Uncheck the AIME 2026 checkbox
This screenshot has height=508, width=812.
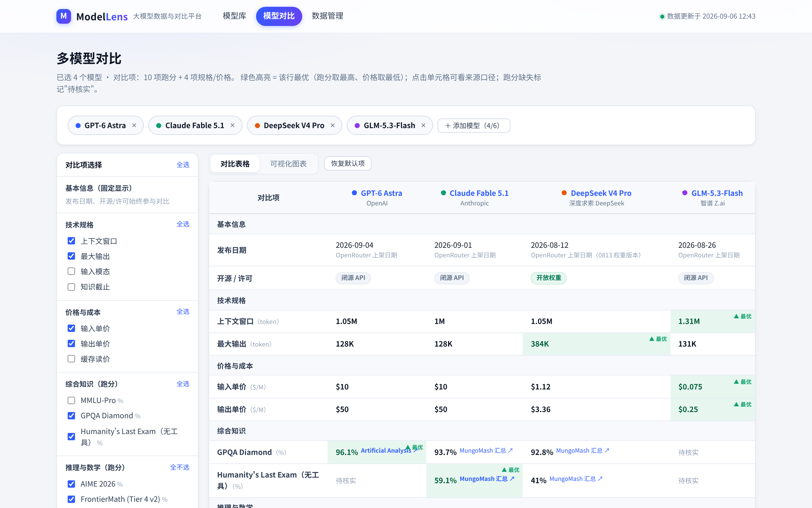(71, 484)
